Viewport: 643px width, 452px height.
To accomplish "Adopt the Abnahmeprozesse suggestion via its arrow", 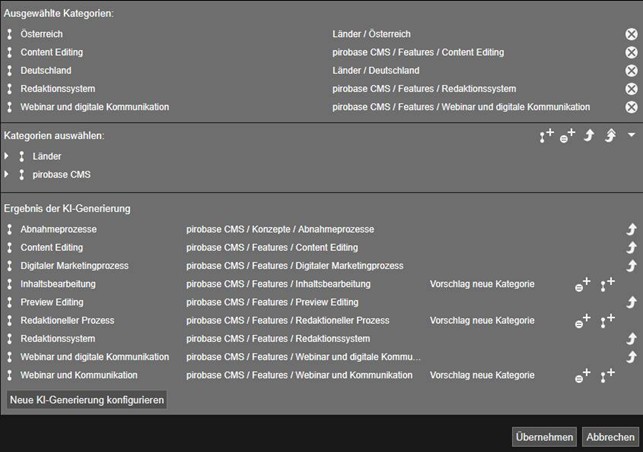I will [x=631, y=229].
